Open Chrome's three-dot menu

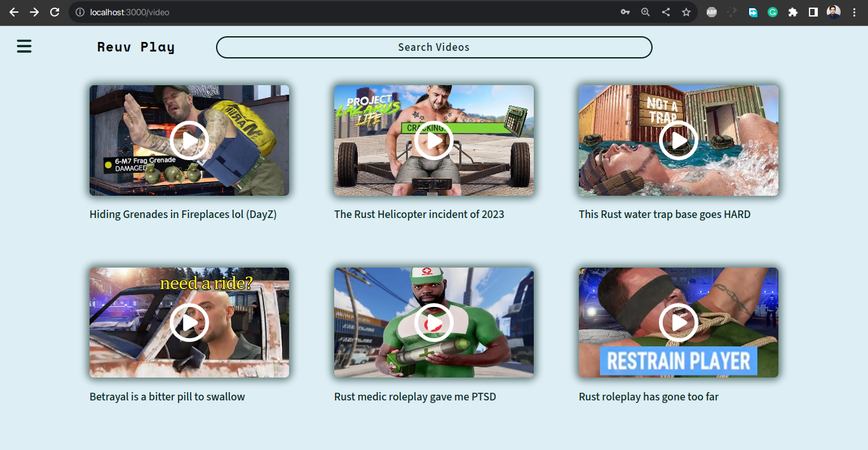pyautogui.click(x=854, y=12)
